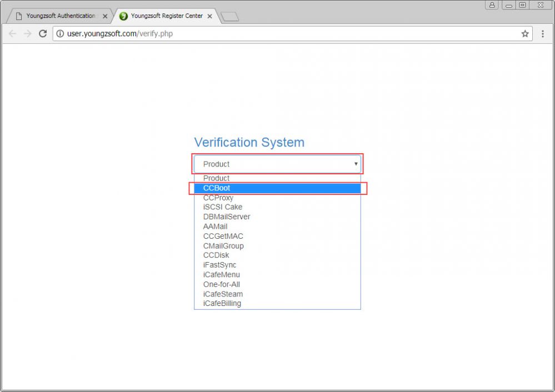Maximize the browser window
This screenshot has width=555, height=392.
pos(522,5)
